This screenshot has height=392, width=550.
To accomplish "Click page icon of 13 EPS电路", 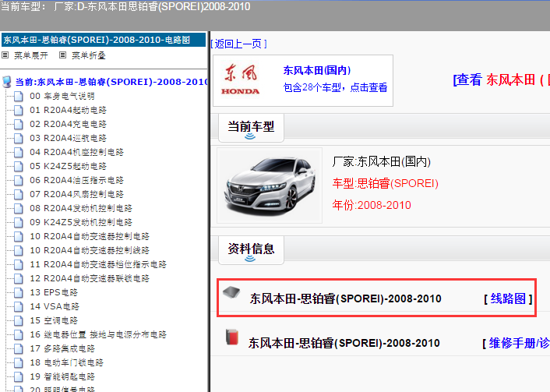I will coord(19,293).
